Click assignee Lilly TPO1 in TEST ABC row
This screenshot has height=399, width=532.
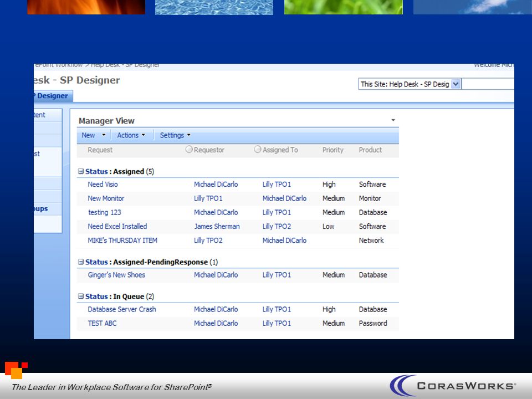coord(277,323)
